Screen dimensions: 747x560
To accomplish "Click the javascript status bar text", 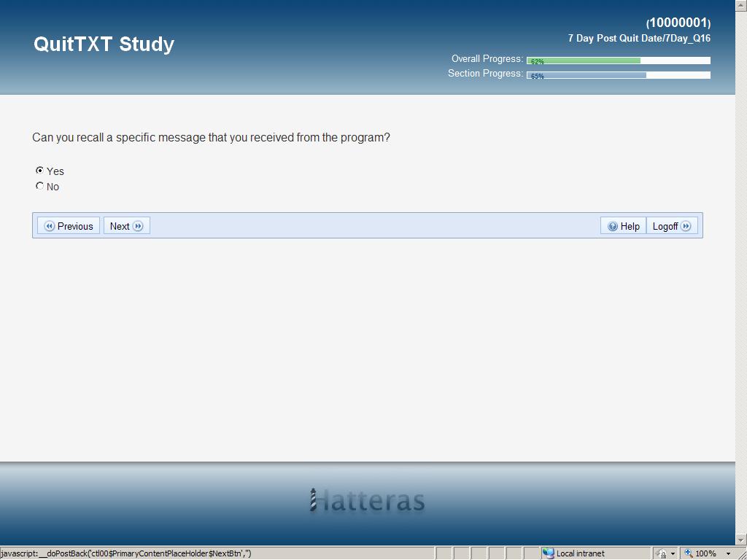I will (125, 554).
